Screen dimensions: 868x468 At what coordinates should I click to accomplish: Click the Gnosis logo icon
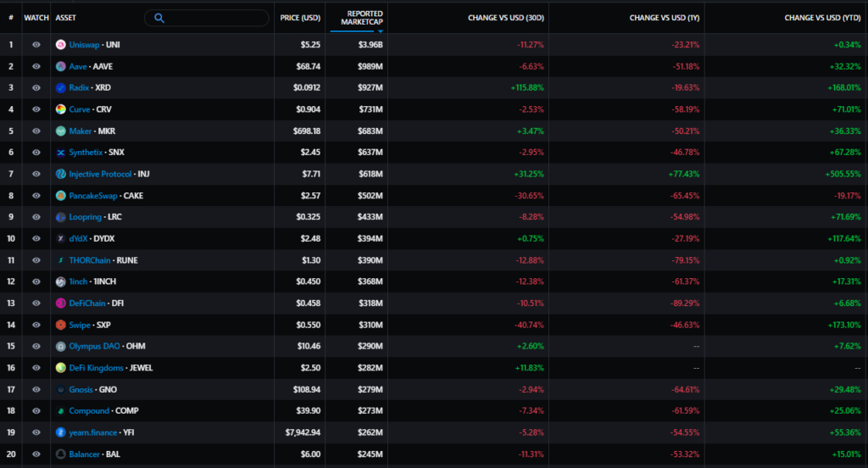tap(61, 389)
